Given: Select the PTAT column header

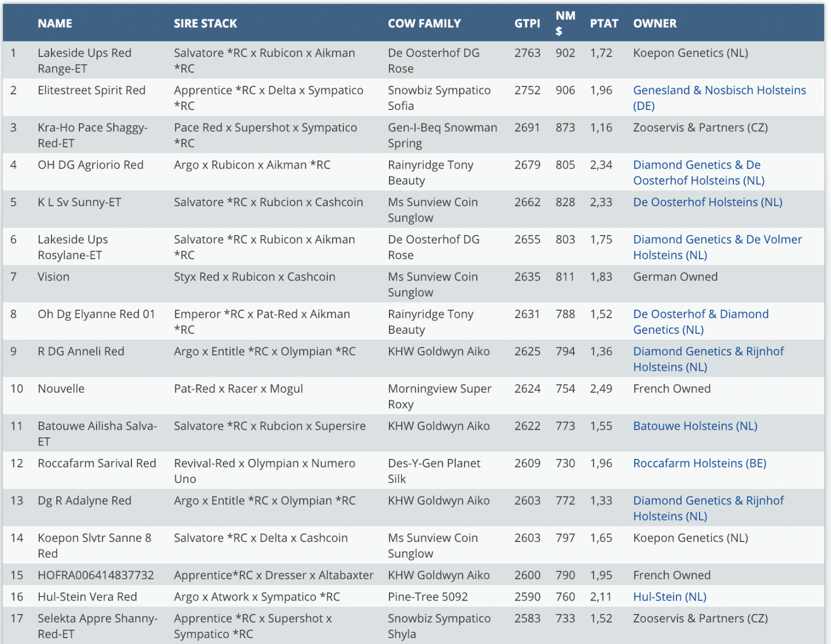Looking at the screenshot, I should coord(604,24).
